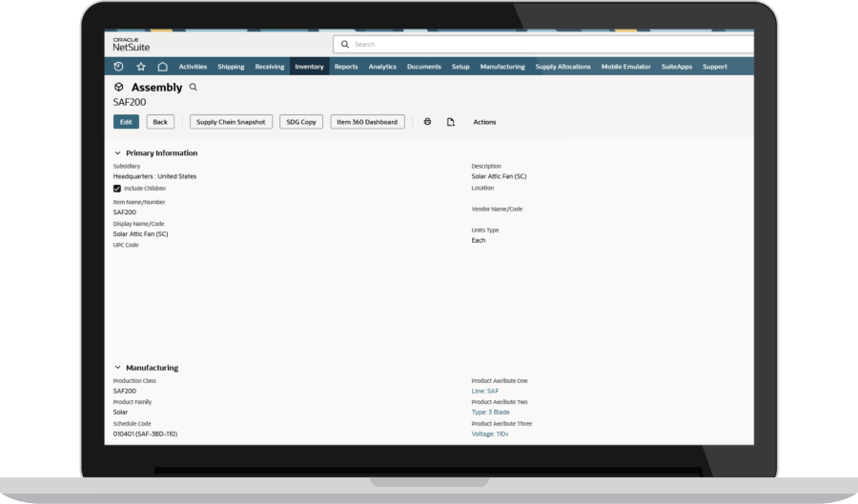The height and width of the screenshot is (504, 858).
Task: Click the Supply Chain Snapshot button
Action: (232, 122)
